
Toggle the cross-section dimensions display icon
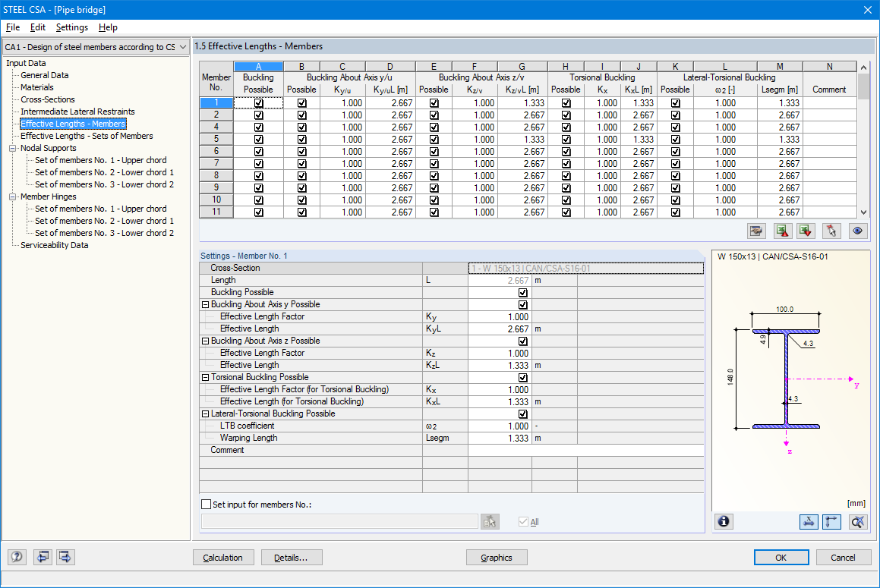808,522
